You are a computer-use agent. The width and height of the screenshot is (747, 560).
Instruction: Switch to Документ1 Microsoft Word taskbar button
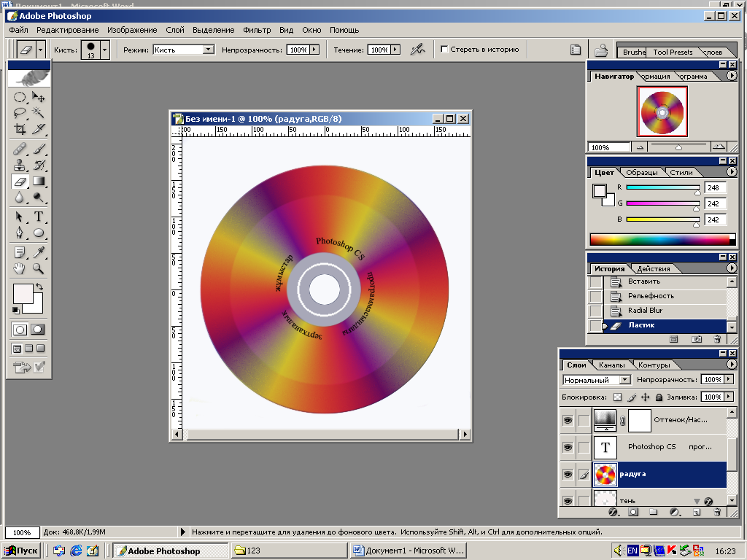click(x=409, y=551)
